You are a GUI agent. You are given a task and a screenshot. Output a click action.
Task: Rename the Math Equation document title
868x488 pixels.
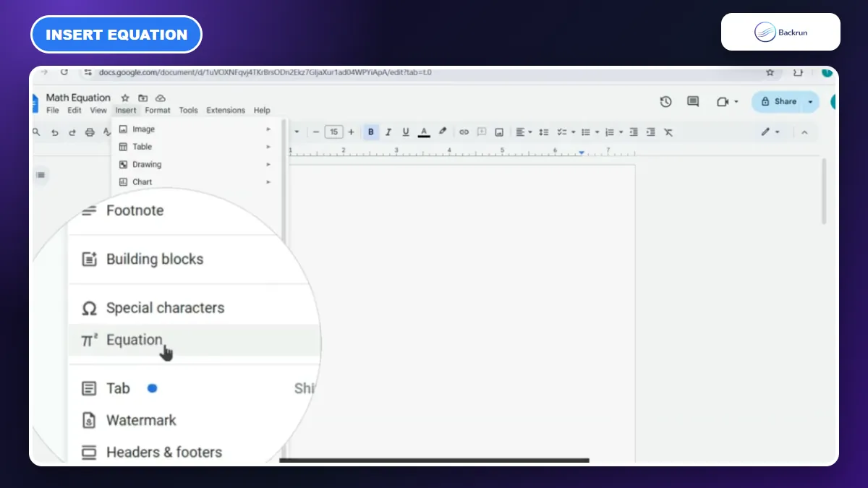coord(78,98)
